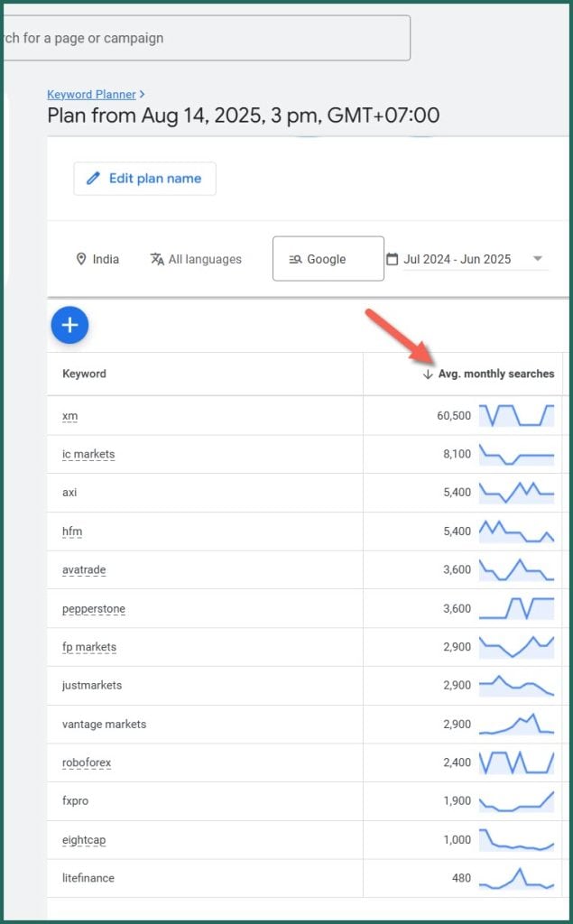
Task: Open the All languages setting
Action: [x=196, y=259]
